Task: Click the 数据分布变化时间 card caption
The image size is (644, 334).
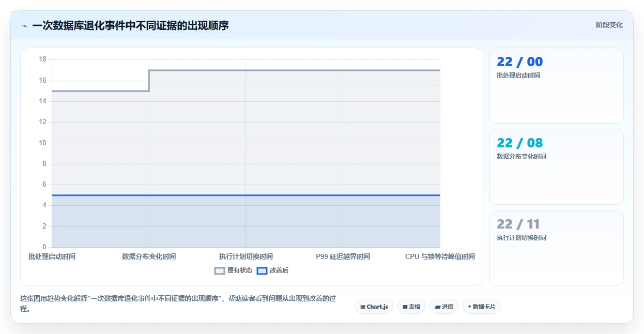Action: coord(522,157)
